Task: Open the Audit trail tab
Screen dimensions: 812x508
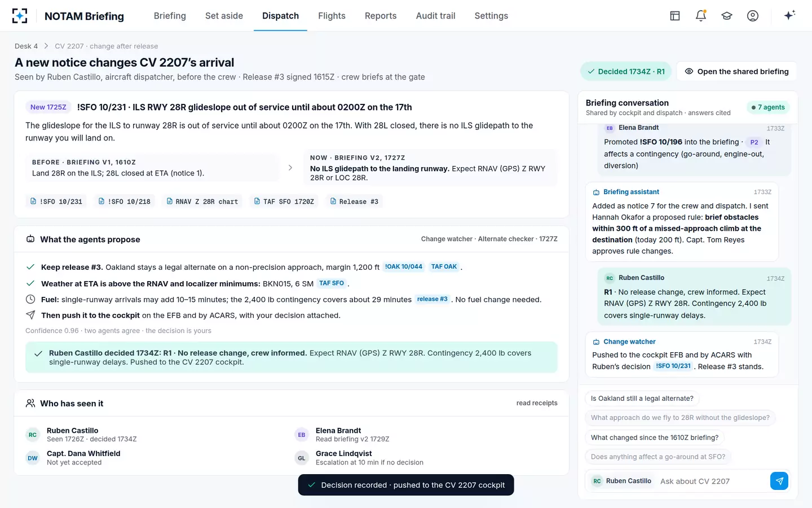Action: 435,16
